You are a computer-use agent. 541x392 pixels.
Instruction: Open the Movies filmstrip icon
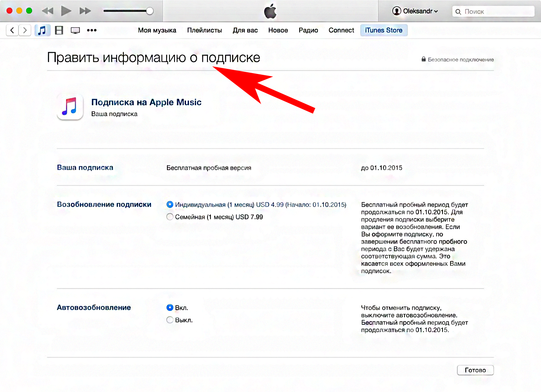(x=59, y=30)
